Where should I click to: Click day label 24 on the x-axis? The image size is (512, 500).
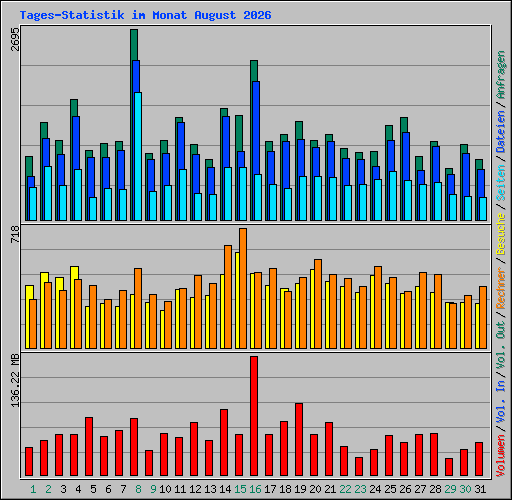375,489
